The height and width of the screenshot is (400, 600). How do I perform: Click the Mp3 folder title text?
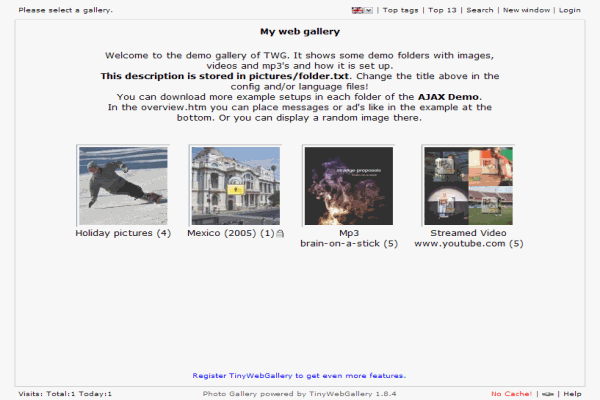coord(349,233)
